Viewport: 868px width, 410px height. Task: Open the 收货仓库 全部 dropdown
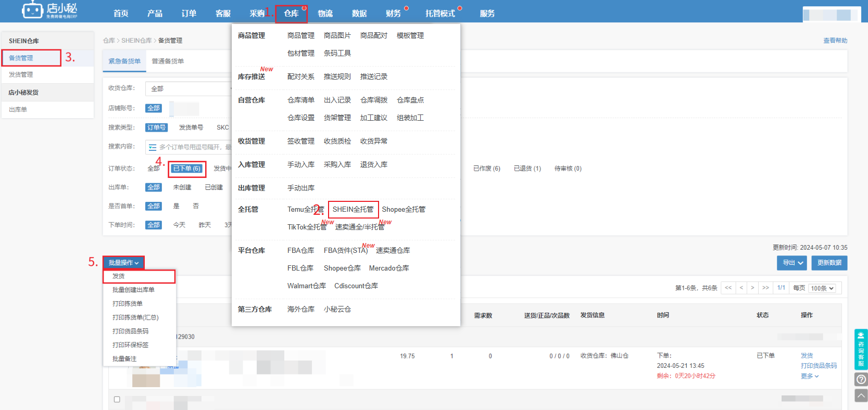click(x=188, y=88)
